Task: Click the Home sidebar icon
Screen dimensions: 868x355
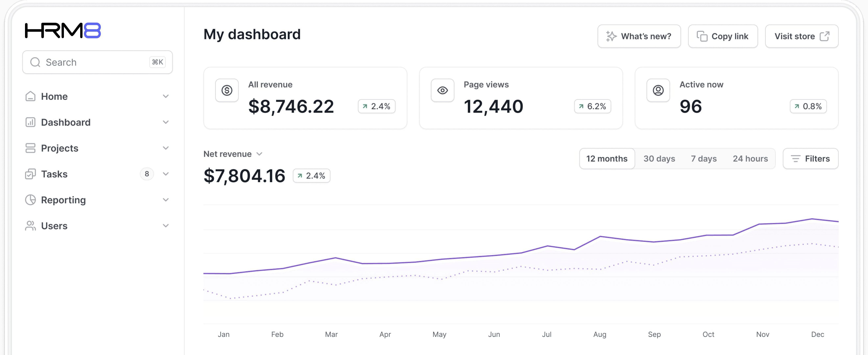Action: 30,96
